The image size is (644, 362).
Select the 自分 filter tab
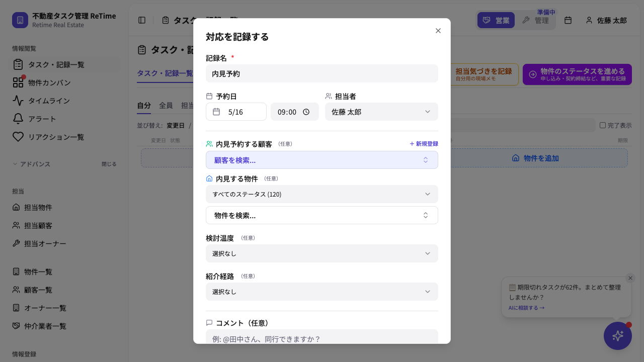coord(144,106)
